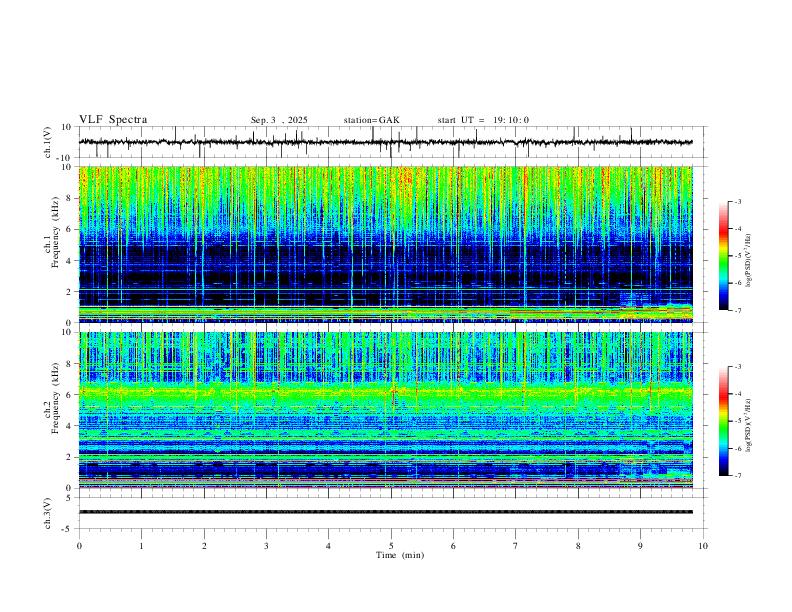Viewport: 792px width, 612px height.
Task: Click the time axis tick label "4"
Action: (329, 546)
